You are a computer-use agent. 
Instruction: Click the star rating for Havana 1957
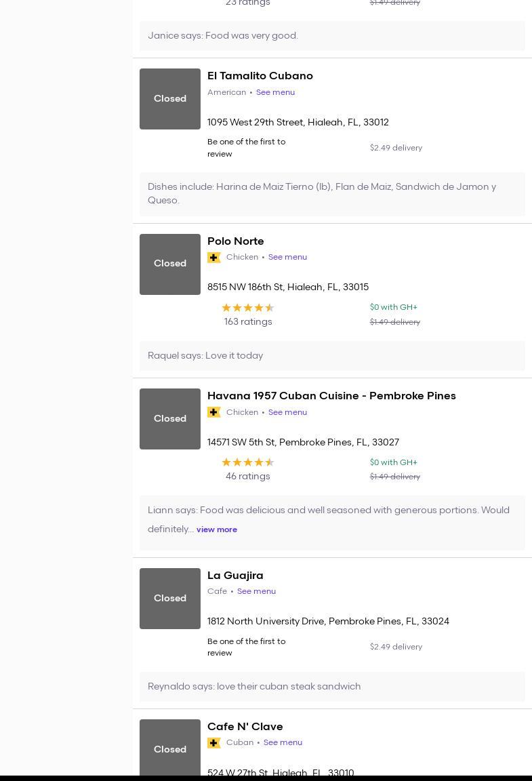coord(248,462)
